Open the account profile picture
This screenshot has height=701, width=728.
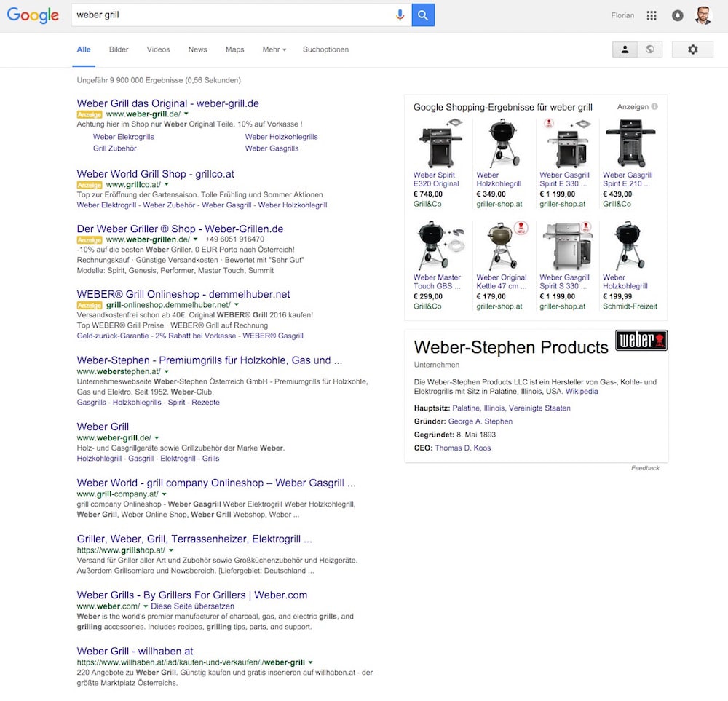pos(703,16)
